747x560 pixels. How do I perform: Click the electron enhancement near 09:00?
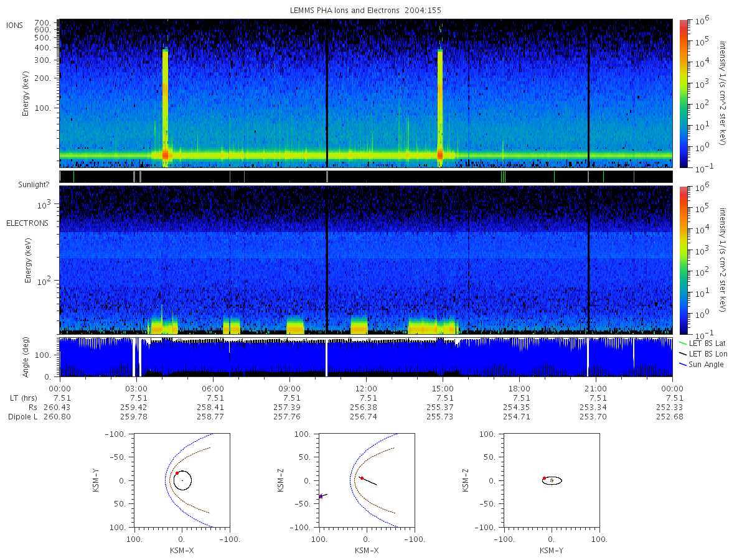click(295, 327)
